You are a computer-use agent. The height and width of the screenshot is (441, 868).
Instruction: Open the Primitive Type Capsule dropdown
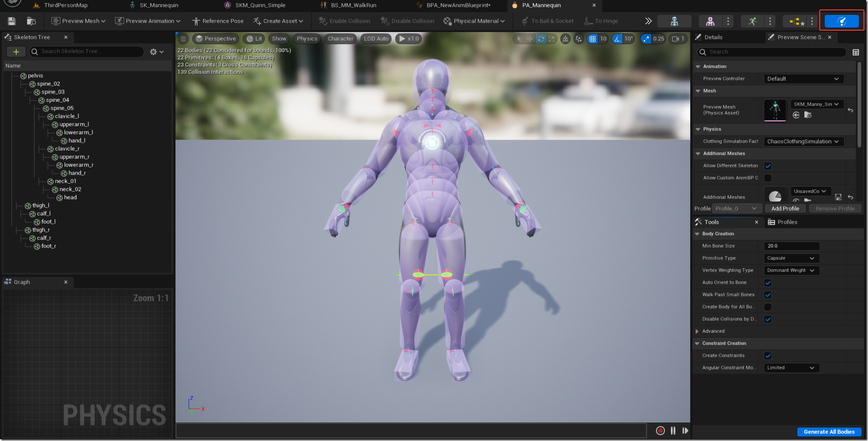click(791, 258)
